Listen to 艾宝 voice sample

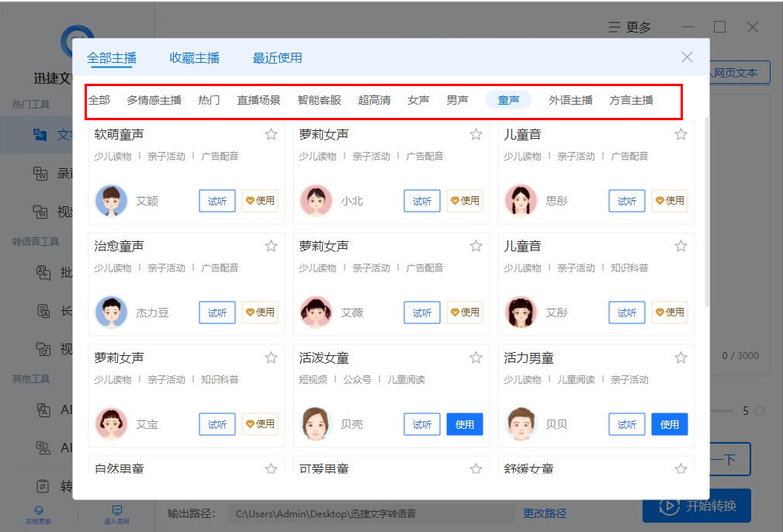[217, 424]
